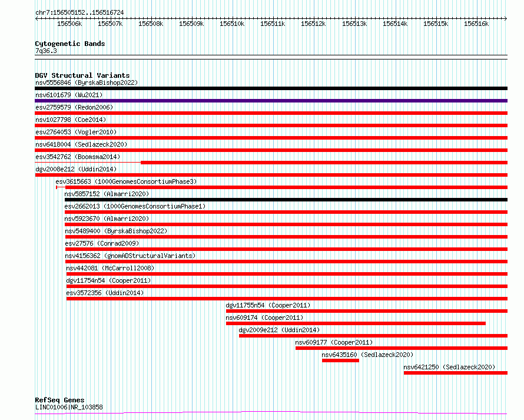
Task: Select the magenta LINC01006 gene track line
Action: 271,413
